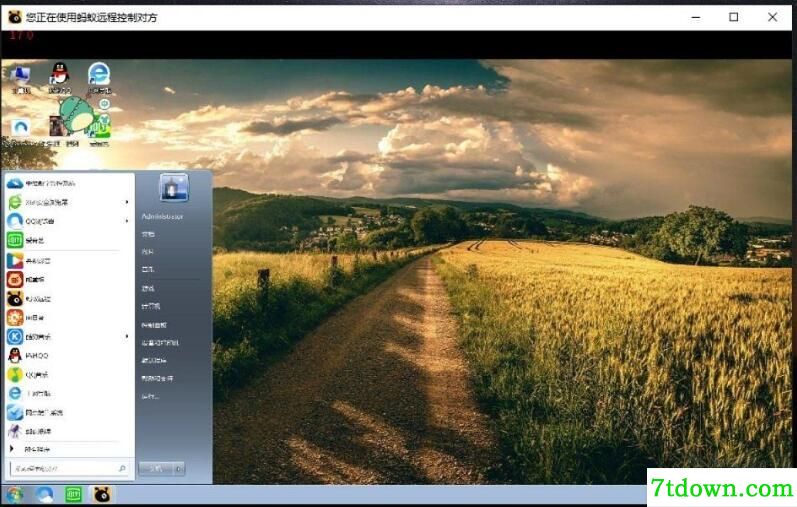Launch QQ Browser from the Start menu
This screenshot has height=507, width=797.
tap(69, 221)
